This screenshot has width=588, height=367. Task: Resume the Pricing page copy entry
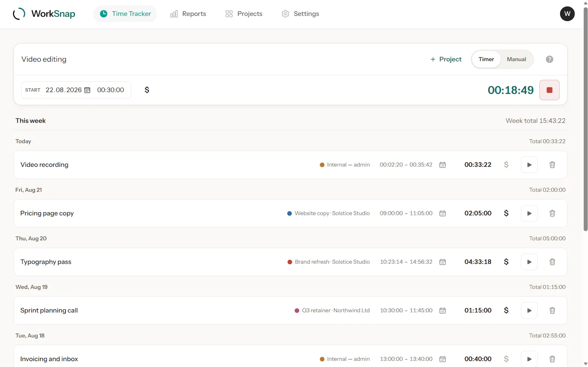pyautogui.click(x=529, y=213)
